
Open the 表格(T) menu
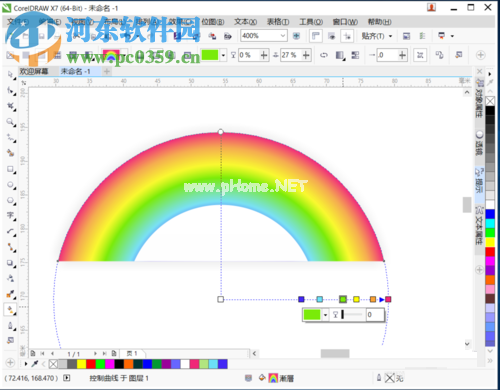tap(278, 22)
